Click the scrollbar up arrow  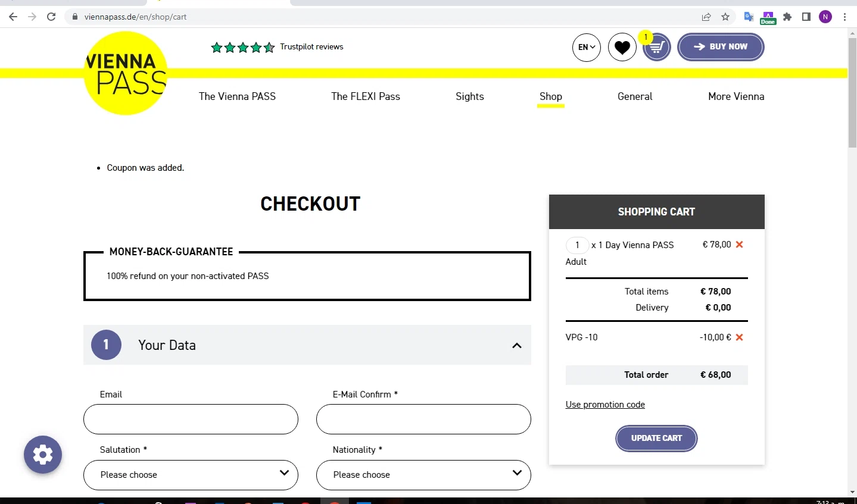[852, 33]
